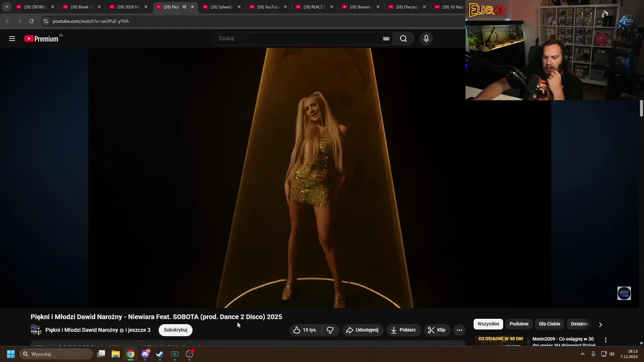This screenshot has height=362, width=644.
Task: Click the channel watermark in video corner
Action: pyautogui.click(x=624, y=293)
